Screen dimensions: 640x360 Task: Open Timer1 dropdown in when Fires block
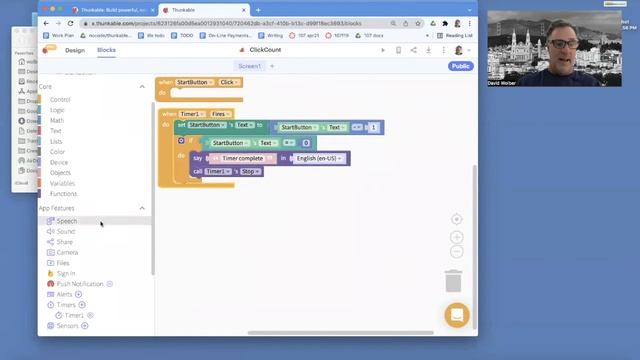(x=192, y=114)
